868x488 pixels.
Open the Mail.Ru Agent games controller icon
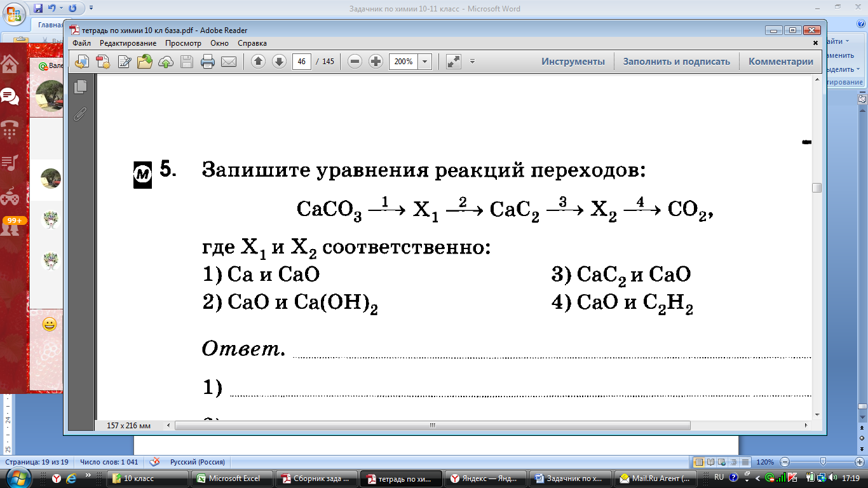(10, 196)
